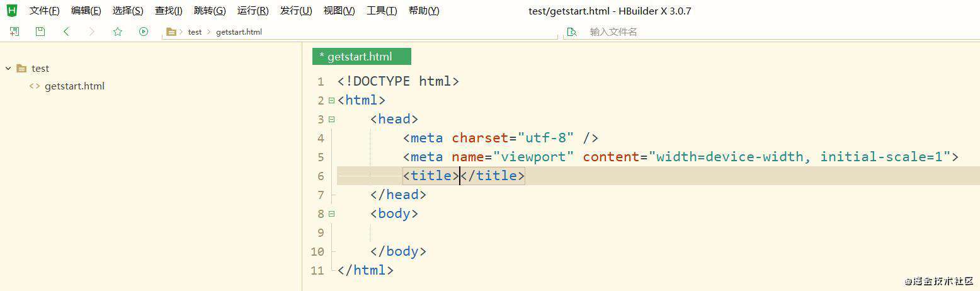Open the 选择(S) menu
Screen dimensions: 980x291
pyautogui.click(x=128, y=11)
